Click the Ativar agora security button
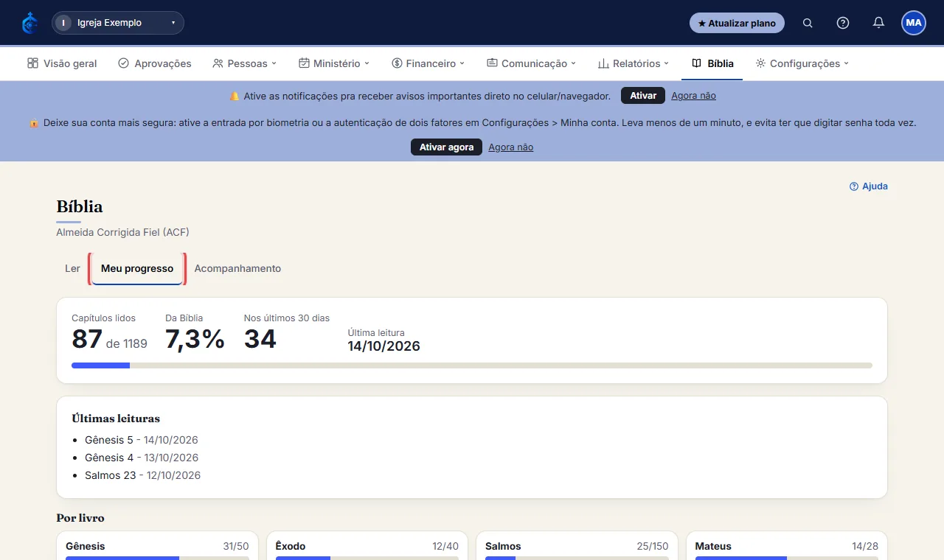The width and height of the screenshot is (944, 560). 446,147
